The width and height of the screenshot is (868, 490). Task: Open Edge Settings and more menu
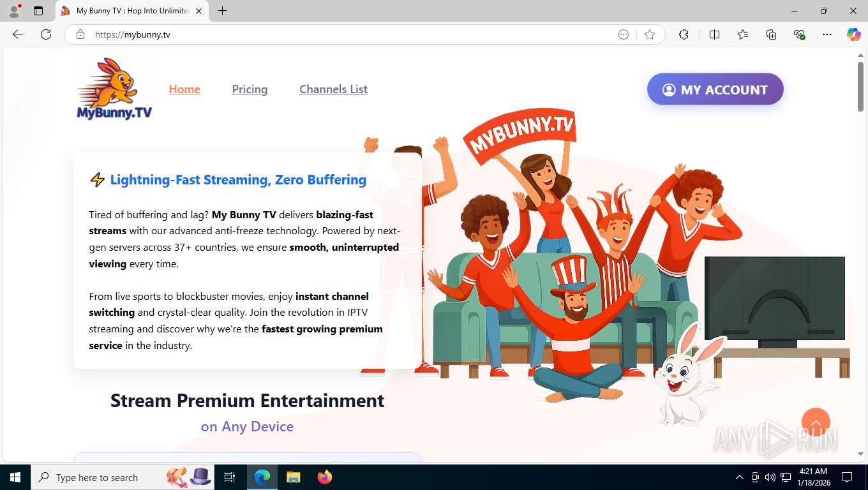click(827, 34)
